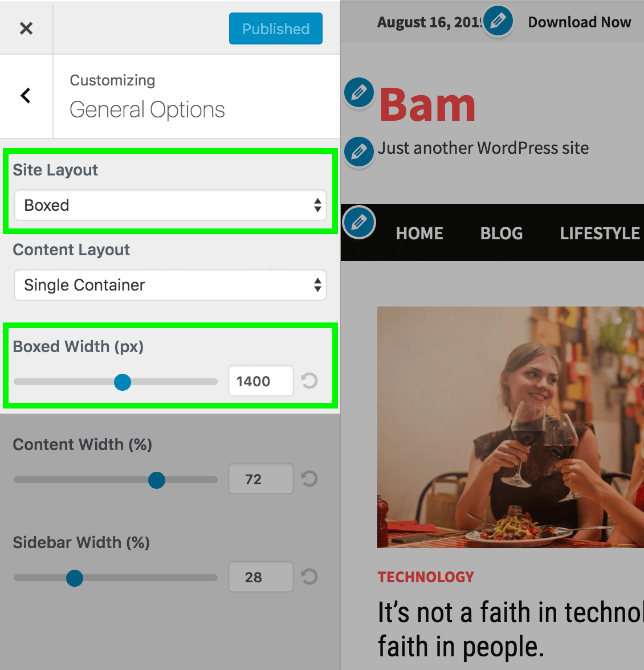Click the edit pencil on the navigation menu
The height and width of the screenshot is (670, 644).
(359, 222)
